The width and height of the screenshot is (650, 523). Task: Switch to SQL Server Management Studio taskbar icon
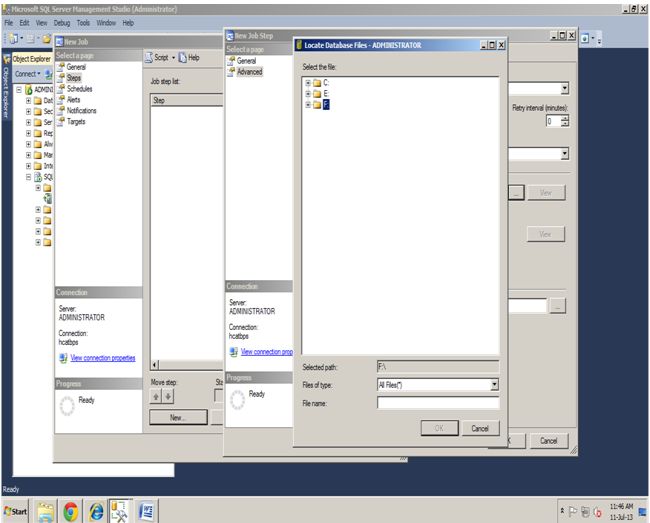point(121,511)
